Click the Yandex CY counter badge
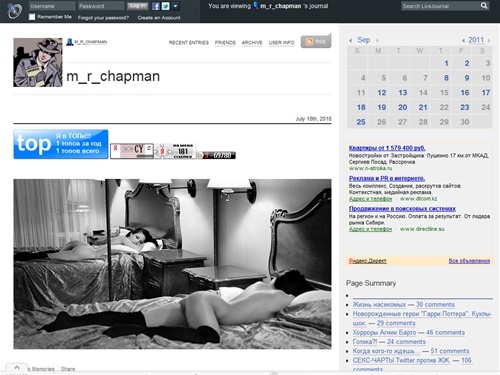Screen dimensions: 500x375 coord(132,151)
